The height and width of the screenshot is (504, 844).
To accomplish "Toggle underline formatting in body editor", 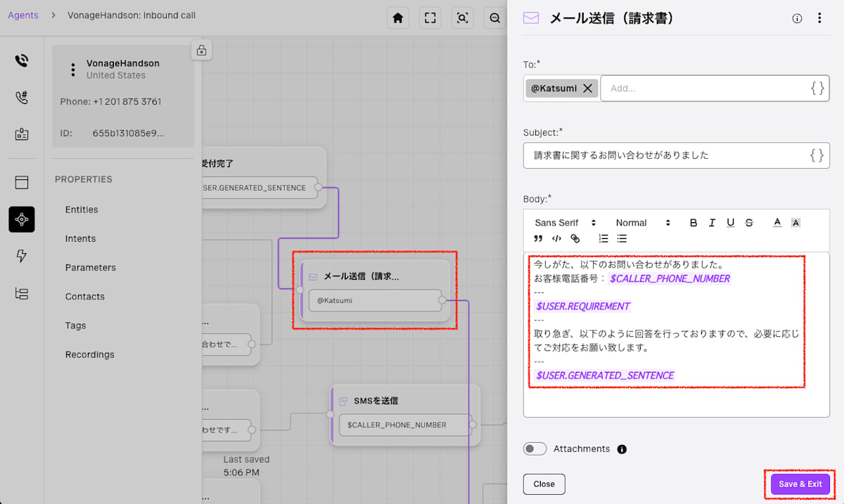I will (731, 223).
